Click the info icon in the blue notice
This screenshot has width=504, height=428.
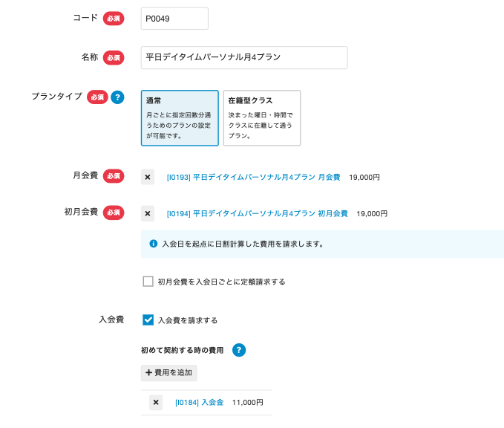tap(154, 244)
